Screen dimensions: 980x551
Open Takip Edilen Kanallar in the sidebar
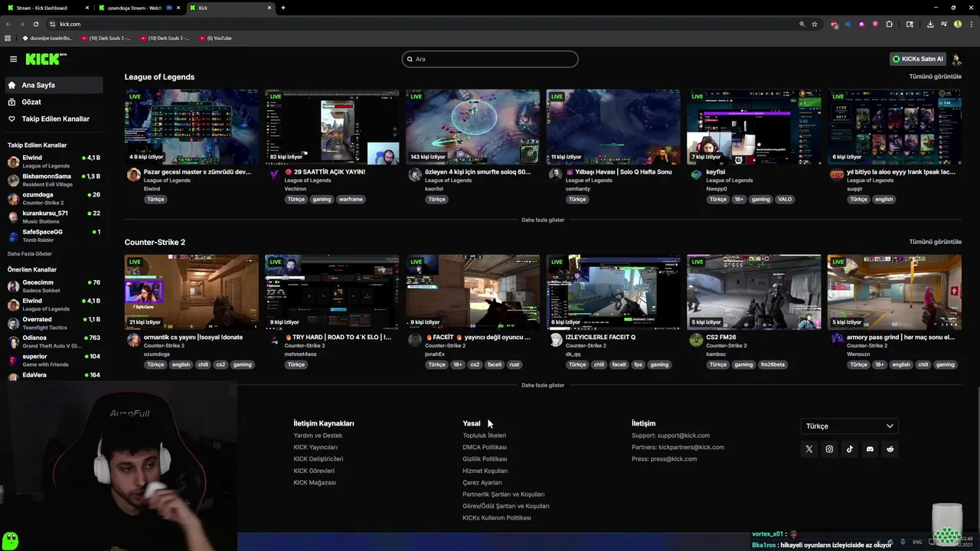pyautogui.click(x=52, y=119)
